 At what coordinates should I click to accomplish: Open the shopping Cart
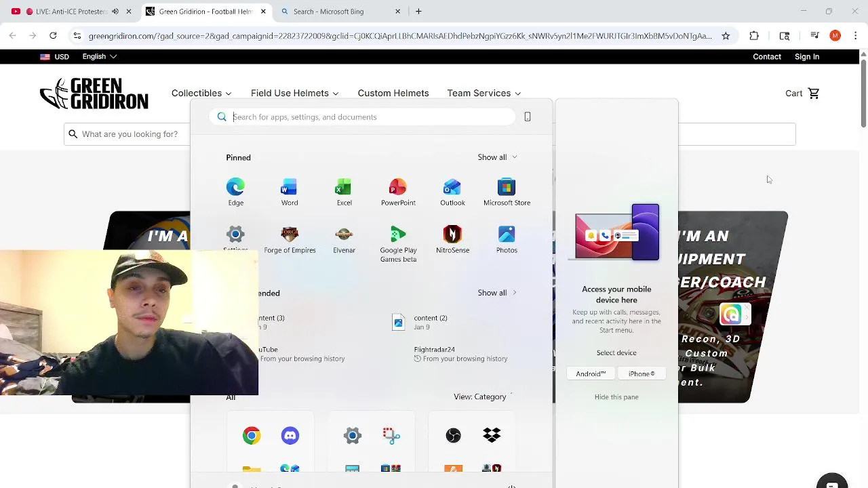click(803, 94)
